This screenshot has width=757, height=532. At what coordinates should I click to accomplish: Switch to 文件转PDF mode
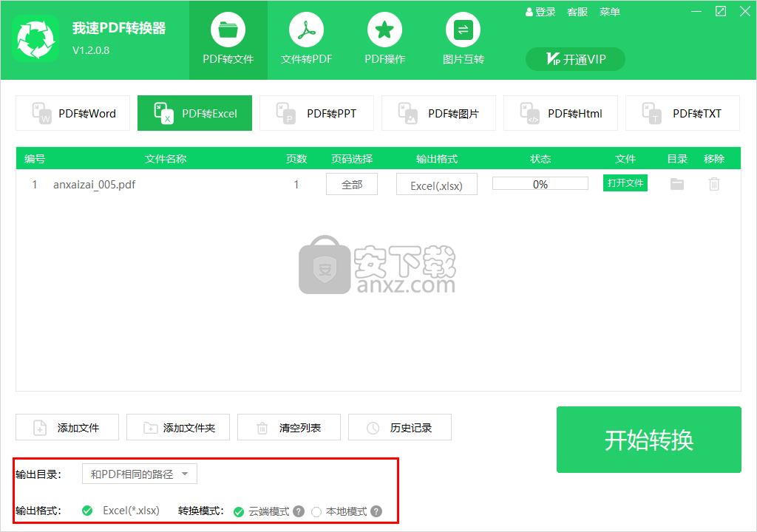[307, 40]
